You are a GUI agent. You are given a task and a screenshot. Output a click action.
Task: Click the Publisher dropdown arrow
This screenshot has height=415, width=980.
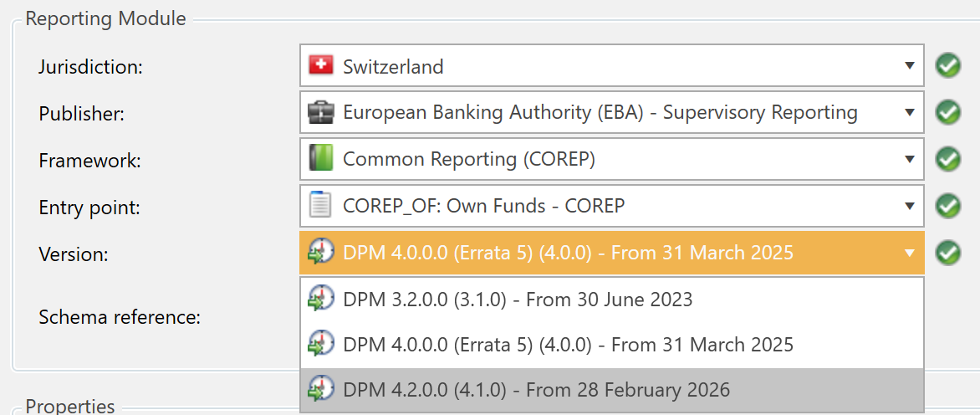click(x=910, y=113)
